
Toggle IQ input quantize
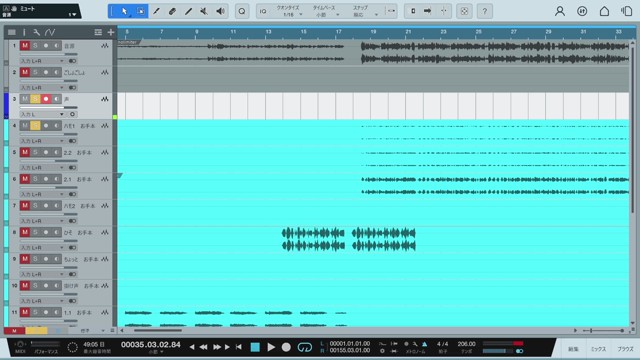(263, 11)
